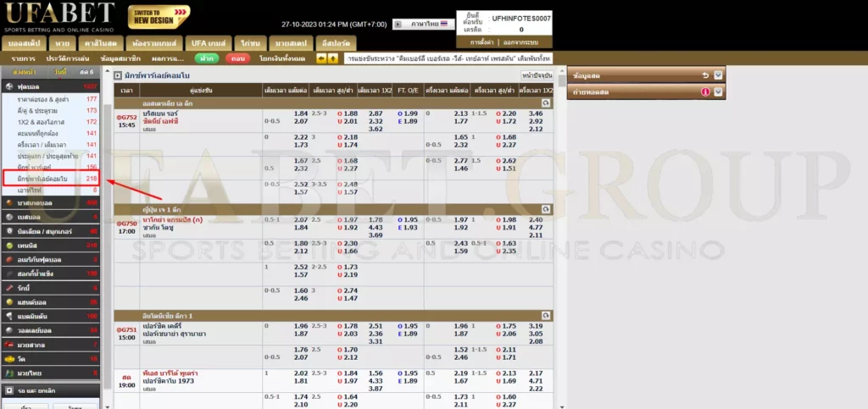Click the green ฝาก deposit button

click(206, 58)
